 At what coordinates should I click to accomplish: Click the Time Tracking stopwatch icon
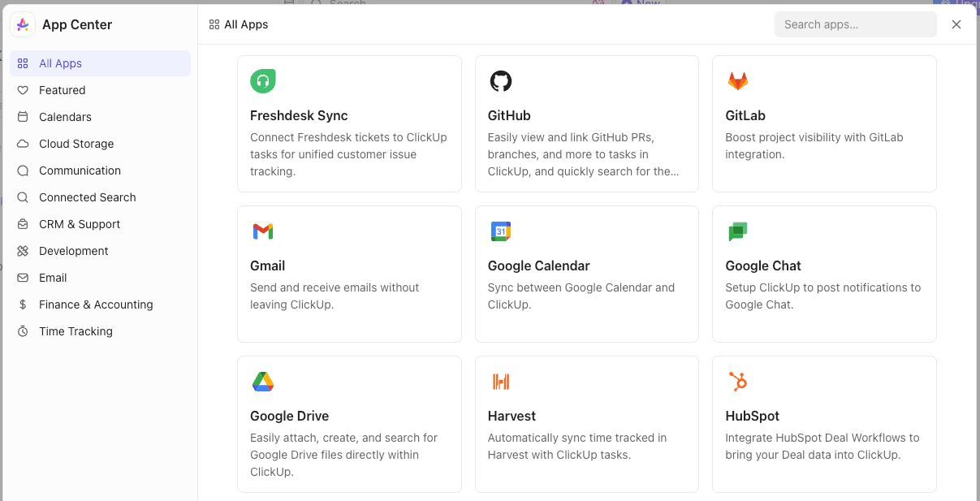pos(23,331)
